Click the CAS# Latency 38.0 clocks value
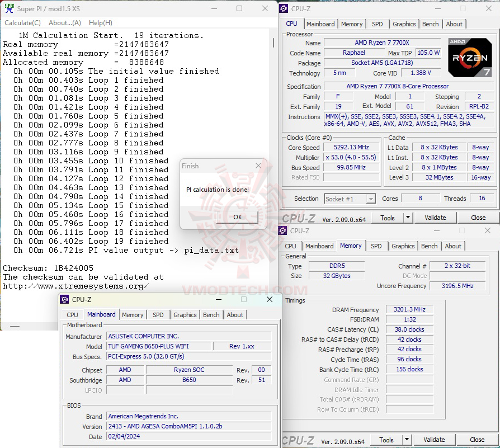500x448 pixels. click(x=409, y=329)
